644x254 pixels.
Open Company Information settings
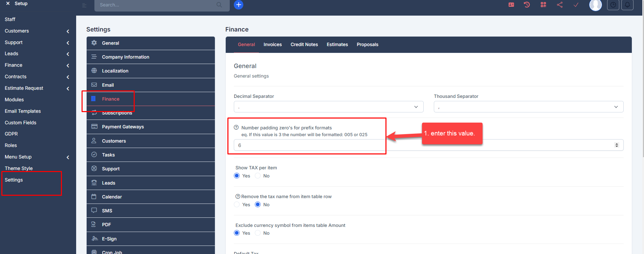151,57
